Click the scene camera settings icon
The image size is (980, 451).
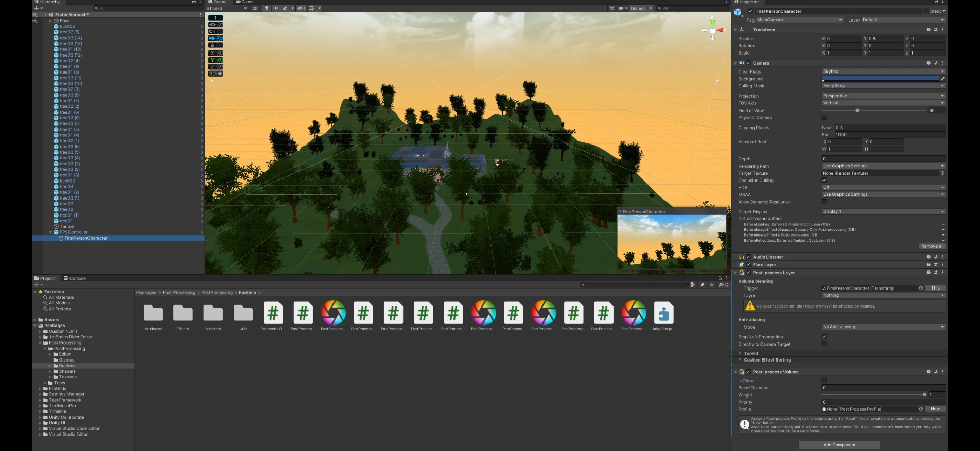pos(622,8)
